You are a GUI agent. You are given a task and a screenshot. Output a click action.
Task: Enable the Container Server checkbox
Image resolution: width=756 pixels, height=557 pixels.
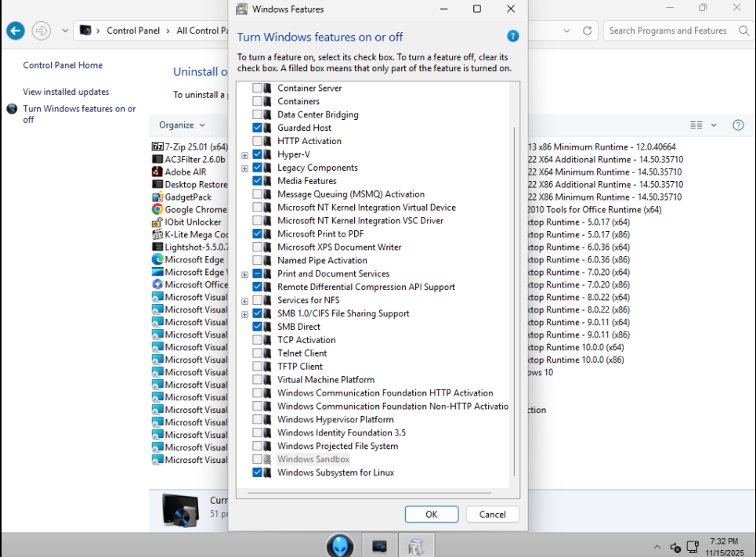[257, 88]
